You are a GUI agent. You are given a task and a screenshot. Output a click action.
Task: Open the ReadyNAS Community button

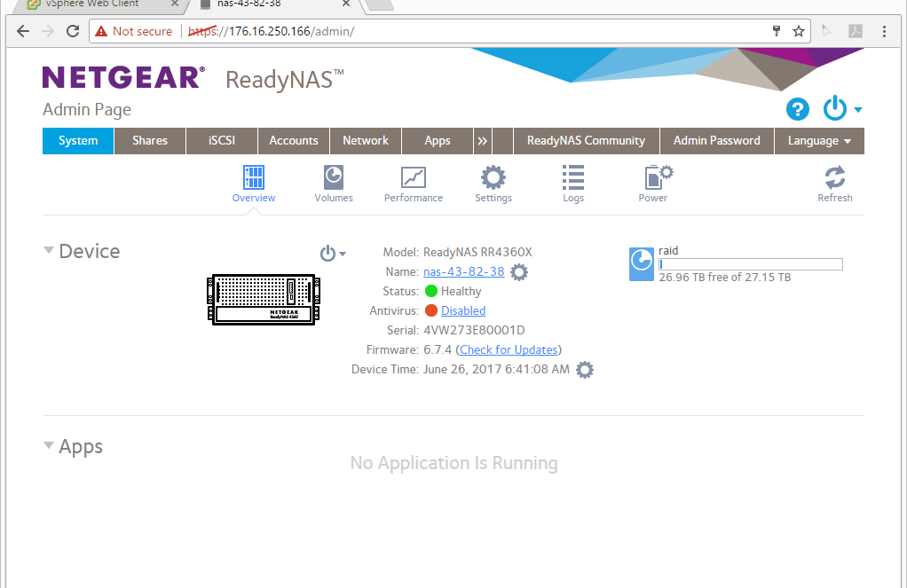586,141
